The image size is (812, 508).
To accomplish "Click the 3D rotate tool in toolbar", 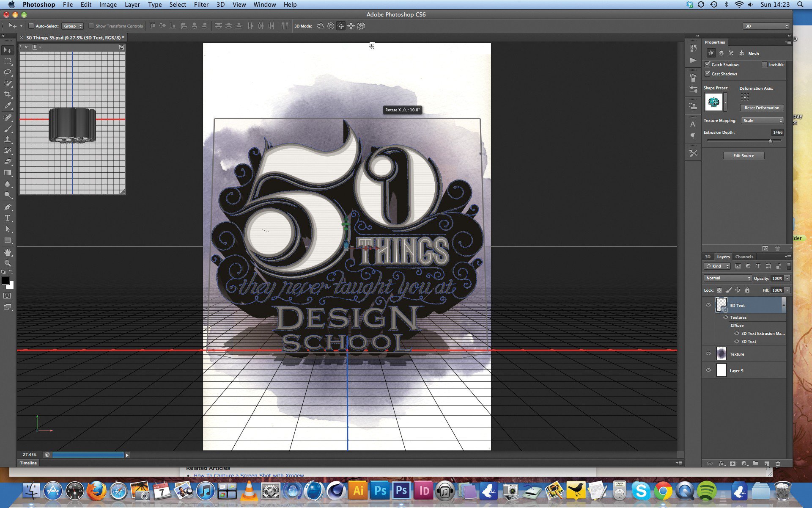I will click(x=320, y=26).
